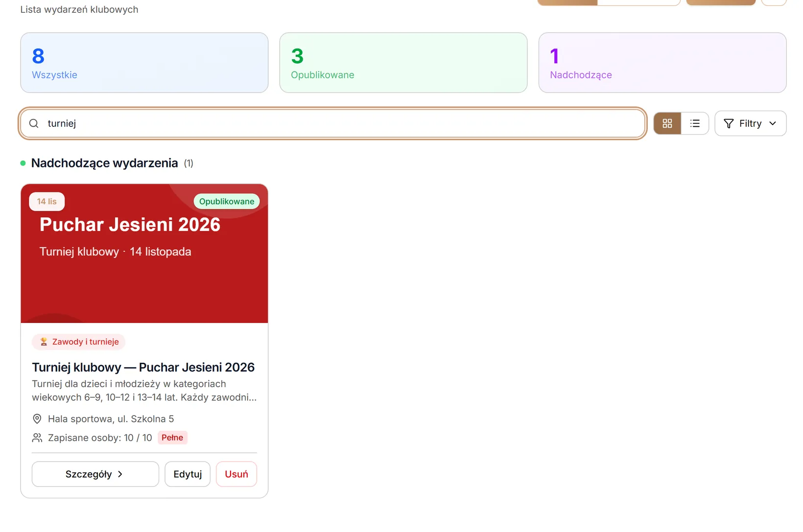Click the Edytuj button
This screenshot has width=803, height=532.
click(188, 474)
